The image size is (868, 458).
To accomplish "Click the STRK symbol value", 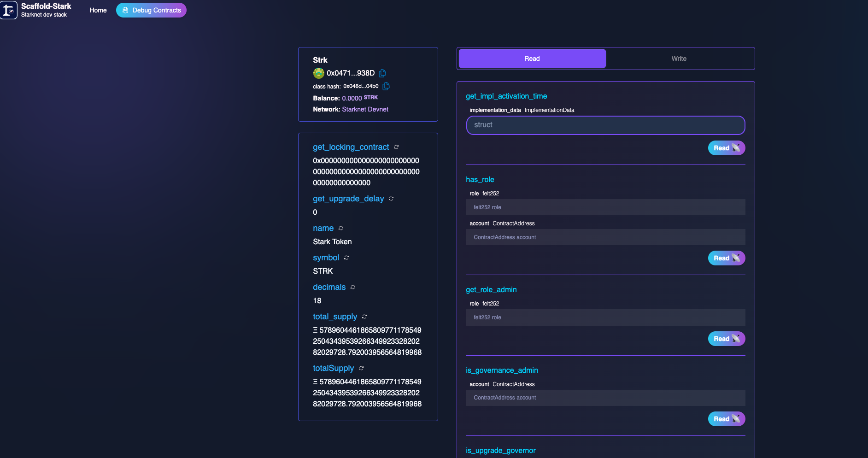I will [323, 271].
